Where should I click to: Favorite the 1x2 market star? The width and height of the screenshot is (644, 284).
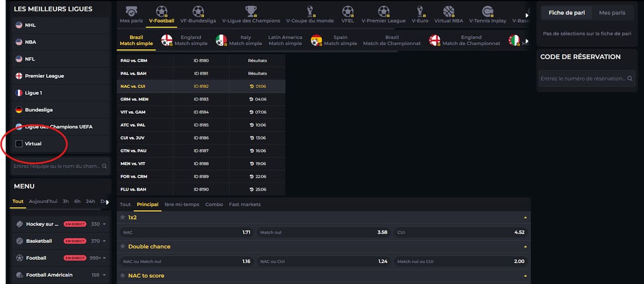click(122, 217)
